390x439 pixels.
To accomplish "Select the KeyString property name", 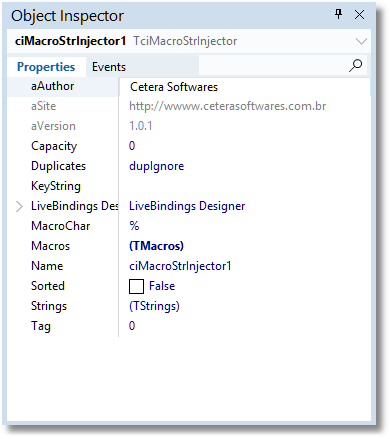I will (x=56, y=186).
